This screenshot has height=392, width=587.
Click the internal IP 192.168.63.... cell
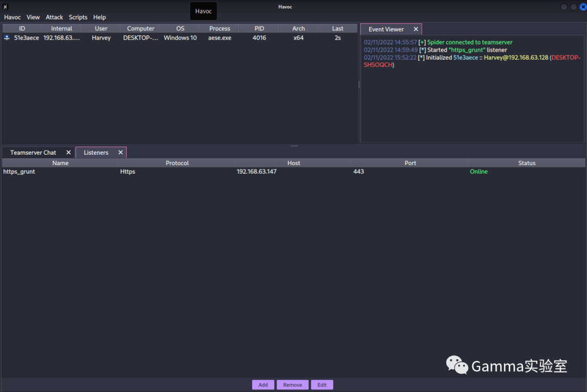[61, 38]
